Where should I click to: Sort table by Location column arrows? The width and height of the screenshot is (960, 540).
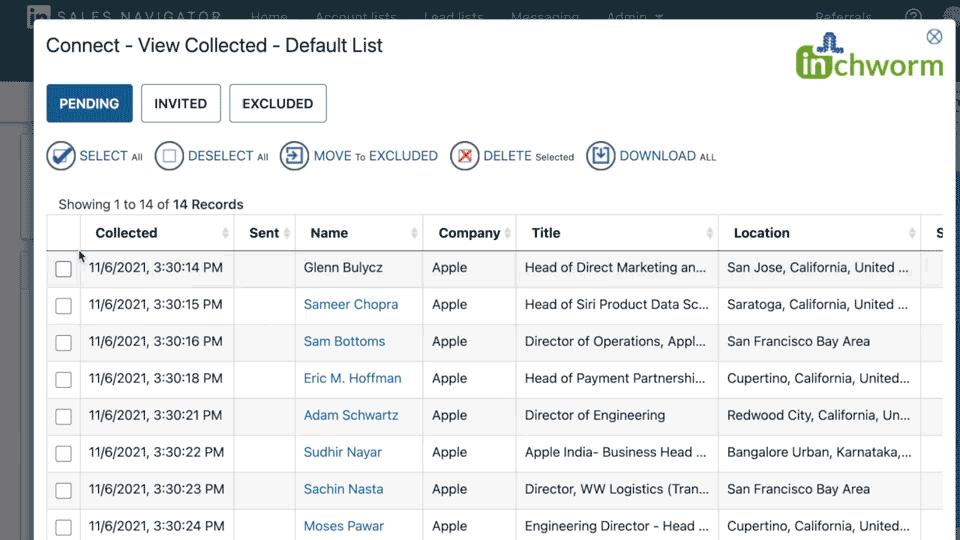(912, 233)
